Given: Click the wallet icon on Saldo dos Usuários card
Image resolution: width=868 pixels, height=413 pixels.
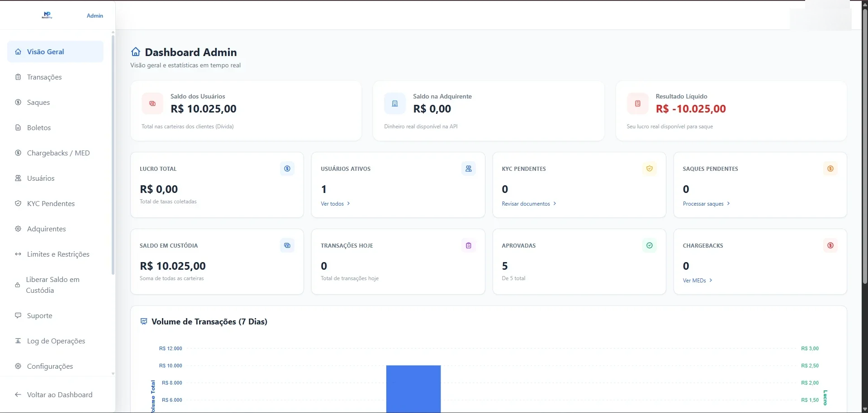Looking at the screenshot, I should coord(152,103).
